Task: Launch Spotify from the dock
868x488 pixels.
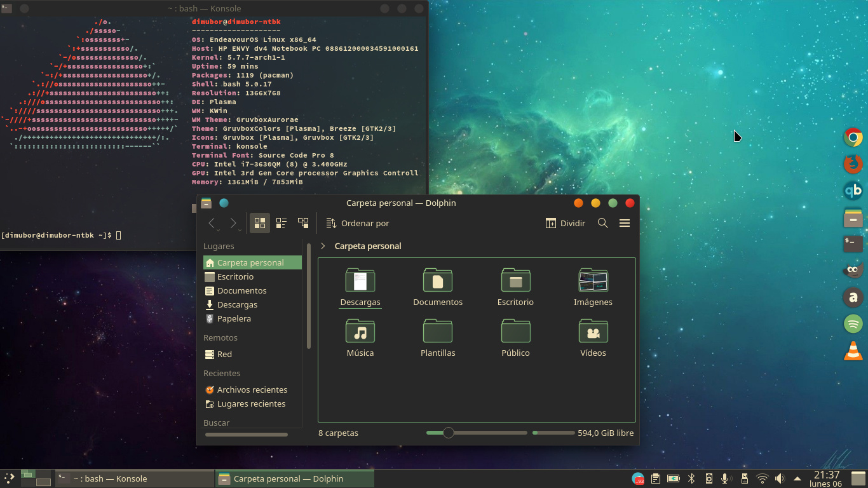Action: pos(853,324)
